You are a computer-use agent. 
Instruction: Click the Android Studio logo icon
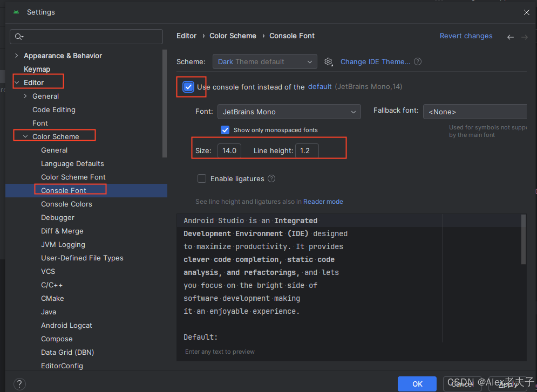click(16, 12)
